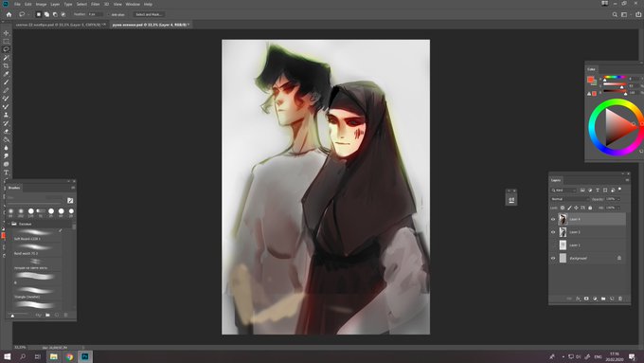Viewport: 644px width, 363px height.
Task: Select the Crop tool
Action: [6, 65]
